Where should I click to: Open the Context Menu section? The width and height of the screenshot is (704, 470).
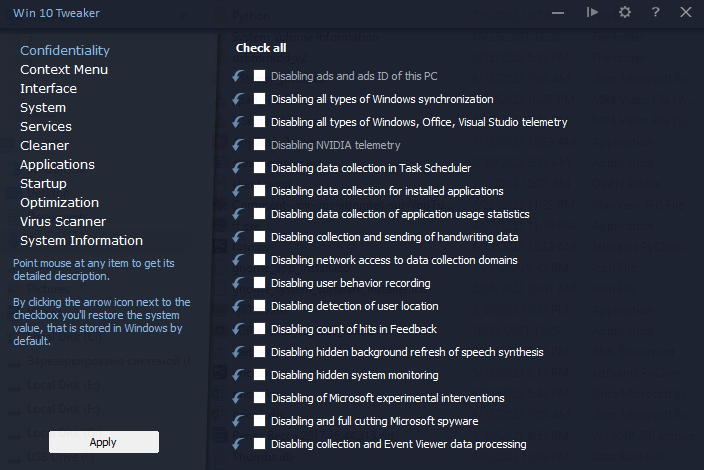(x=64, y=70)
